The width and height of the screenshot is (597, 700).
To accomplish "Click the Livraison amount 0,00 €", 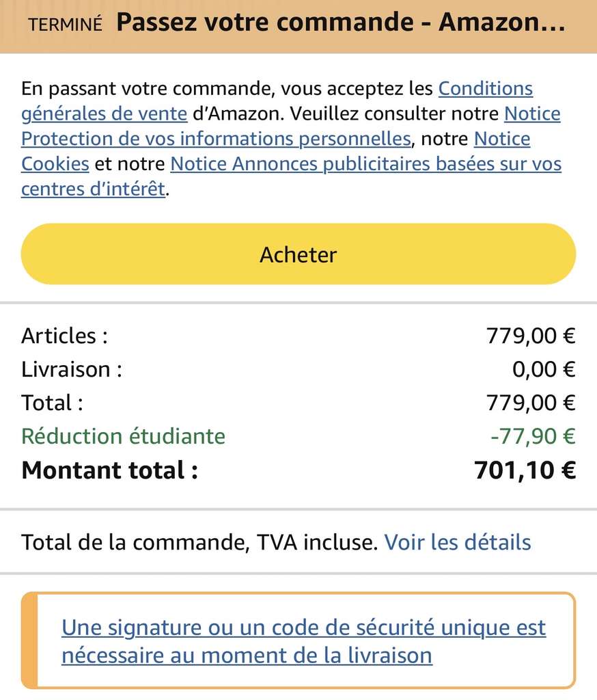I will 544,369.
